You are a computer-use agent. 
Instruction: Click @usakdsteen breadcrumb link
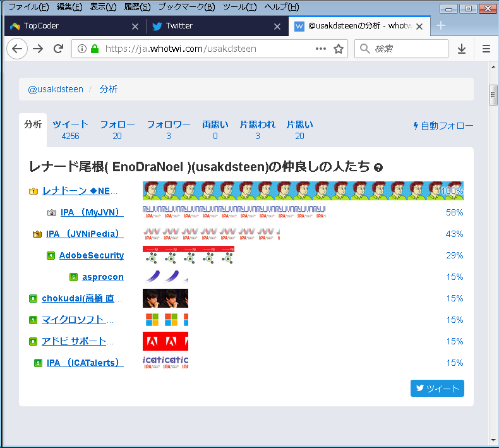56,89
